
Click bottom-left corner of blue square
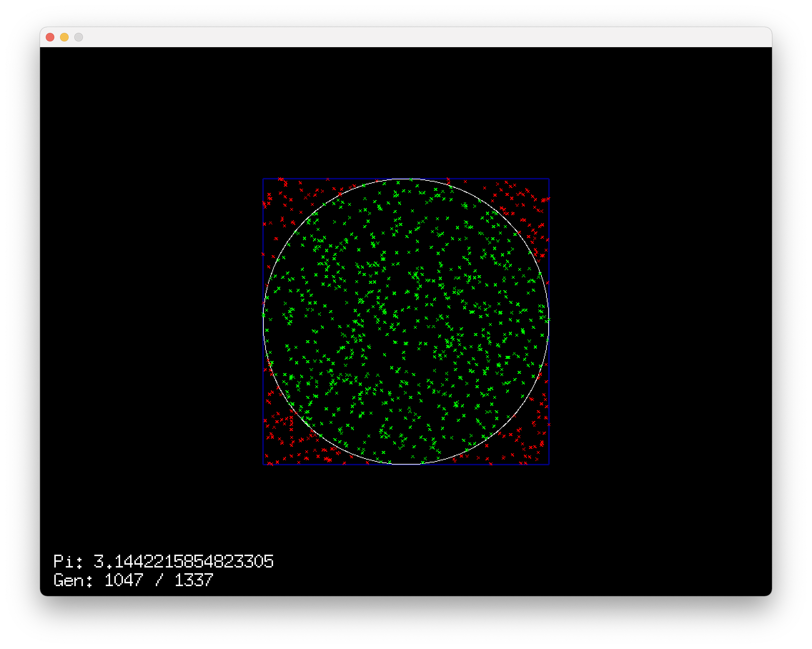click(263, 465)
